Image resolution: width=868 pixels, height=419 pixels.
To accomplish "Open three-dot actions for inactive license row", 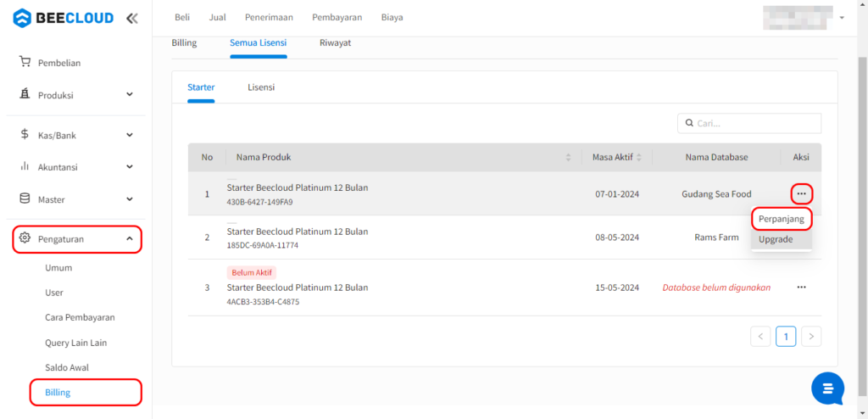I will coord(801,288).
